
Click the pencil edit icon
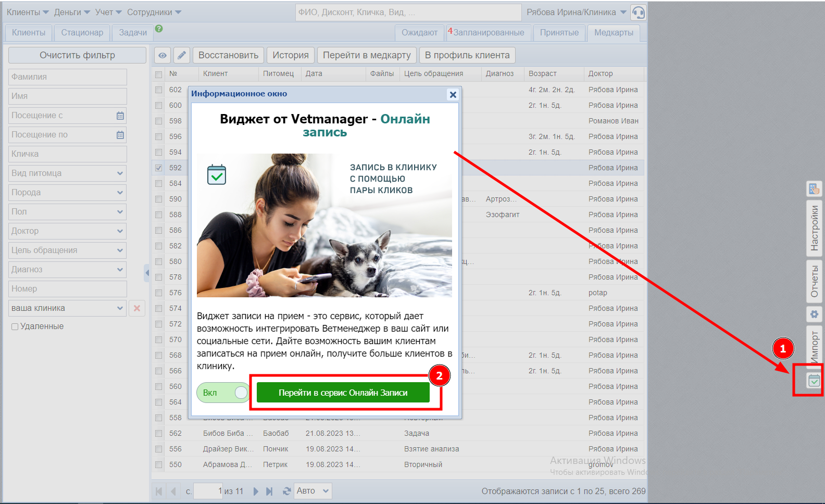click(x=181, y=55)
